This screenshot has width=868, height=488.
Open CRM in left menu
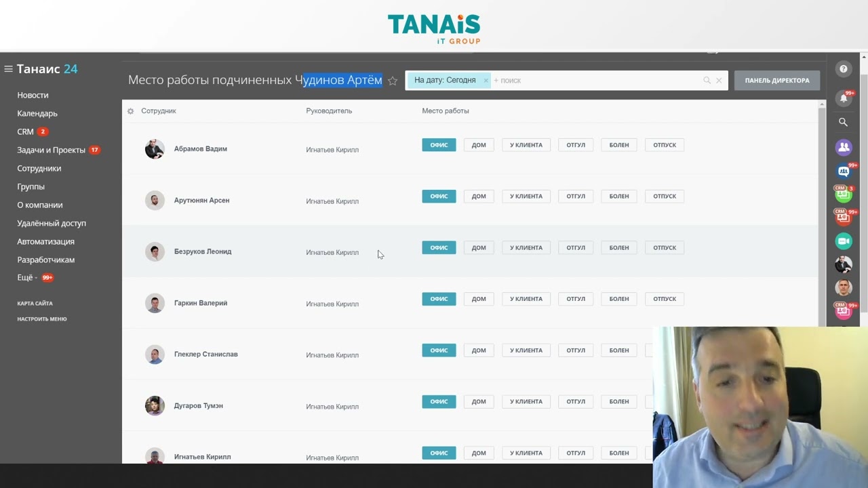(25, 132)
